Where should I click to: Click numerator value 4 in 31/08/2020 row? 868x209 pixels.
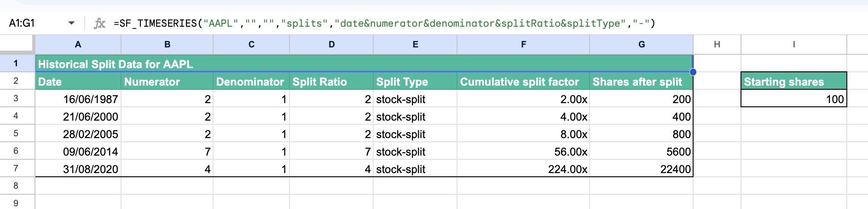click(x=167, y=169)
